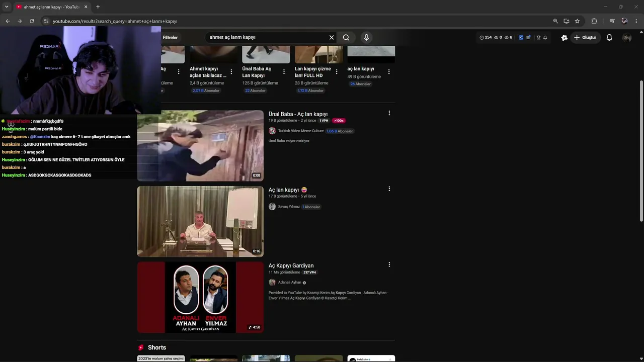The image size is (644, 362).
Task: Click chat message '3 araç yold'
Action: coord(34,152)
